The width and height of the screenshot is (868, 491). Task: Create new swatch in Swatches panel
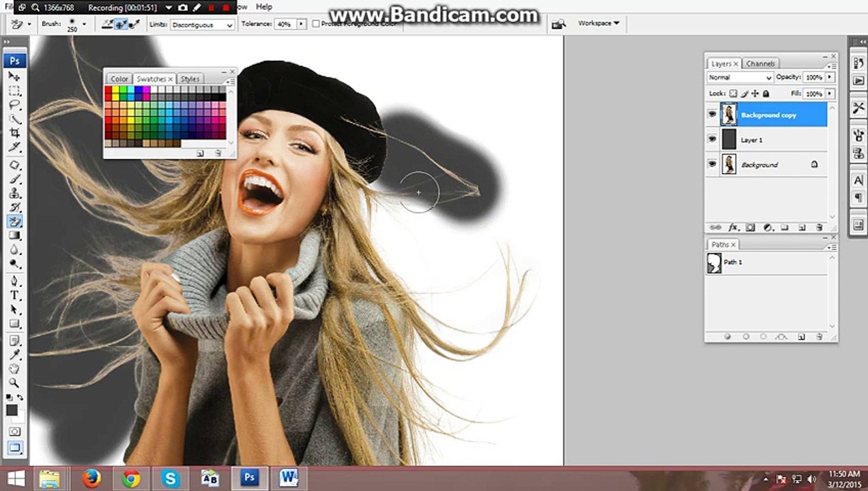point(201,153)
